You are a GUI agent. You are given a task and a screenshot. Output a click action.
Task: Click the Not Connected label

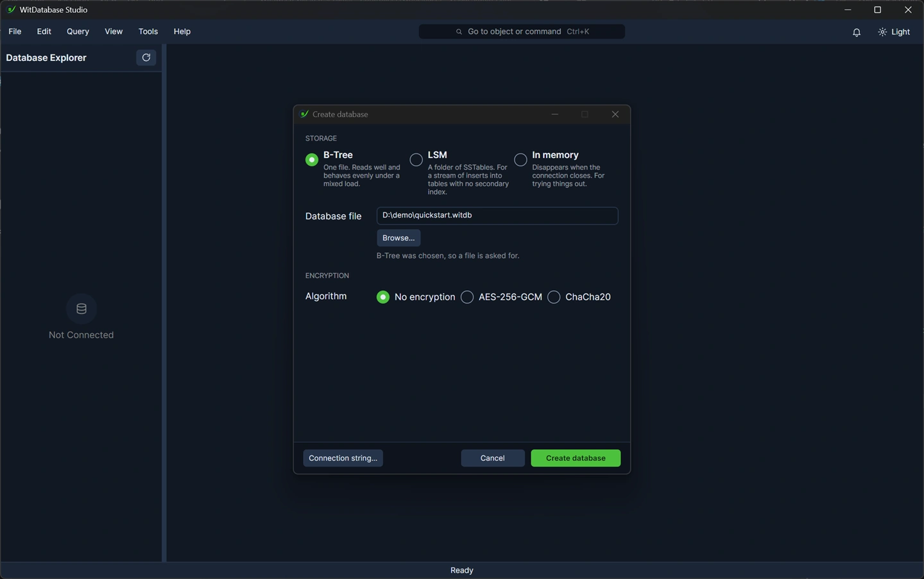coord(81,335)
